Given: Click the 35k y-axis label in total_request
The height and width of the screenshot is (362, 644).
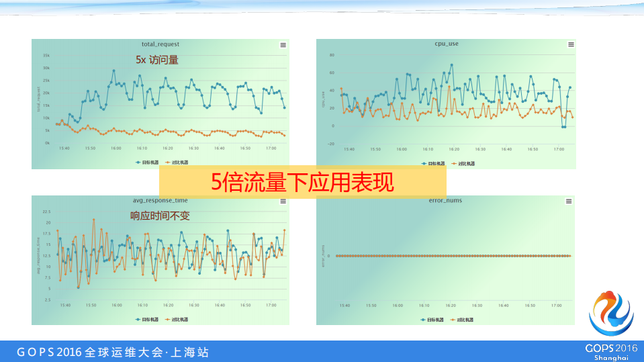Looking at the screenshot, I should pos(46,56).
